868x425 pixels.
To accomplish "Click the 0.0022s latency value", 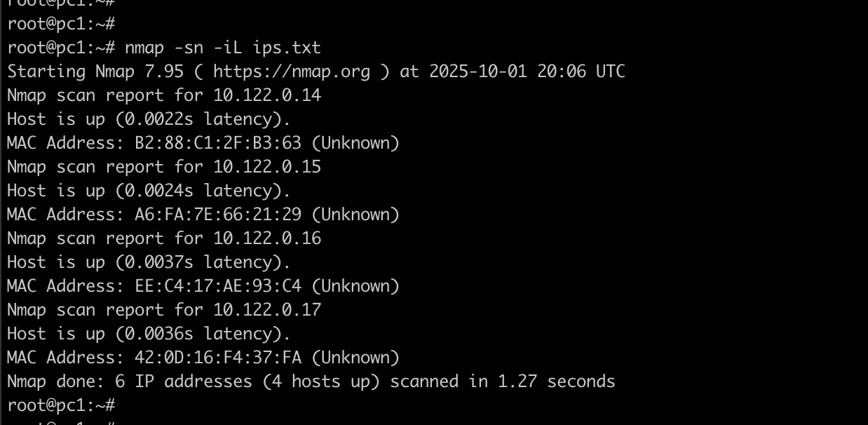I will point(159,119).
